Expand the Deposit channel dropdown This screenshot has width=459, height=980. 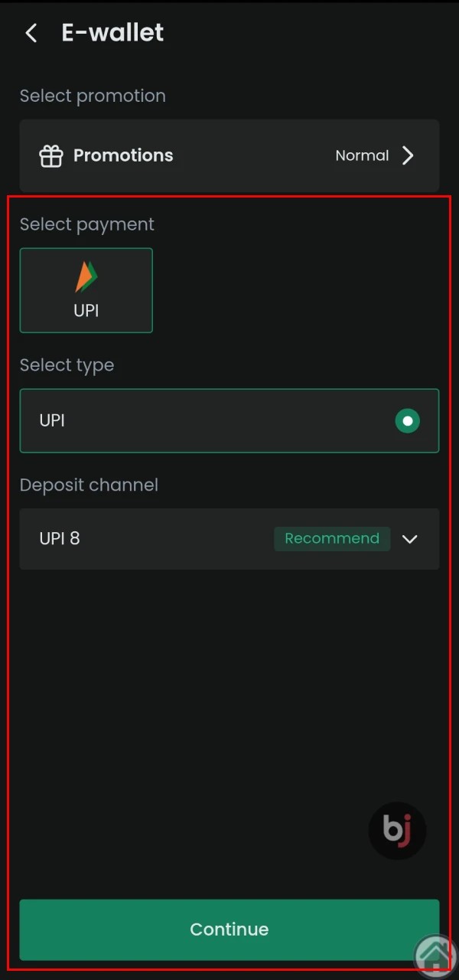coord(229,539)
